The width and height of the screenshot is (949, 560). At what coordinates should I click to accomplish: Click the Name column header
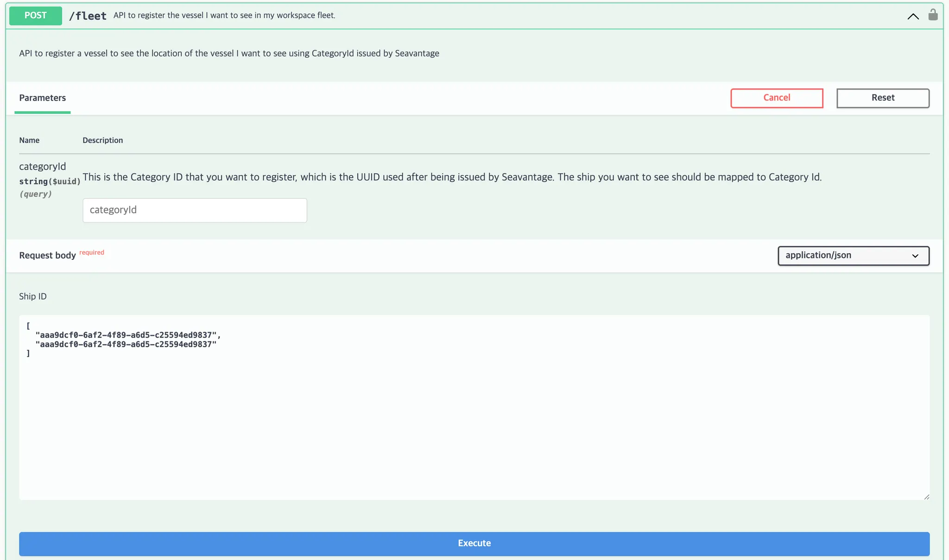tap(29, 140)
